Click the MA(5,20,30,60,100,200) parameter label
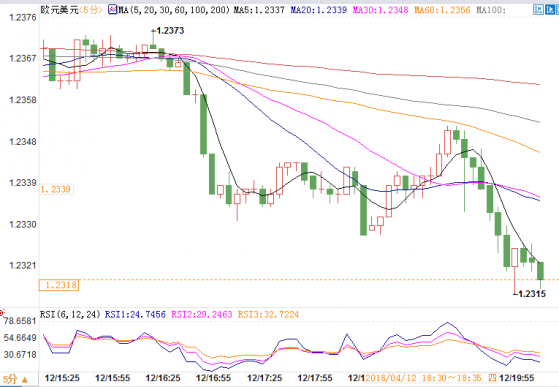The image size is (559, 387). point(174,10)
